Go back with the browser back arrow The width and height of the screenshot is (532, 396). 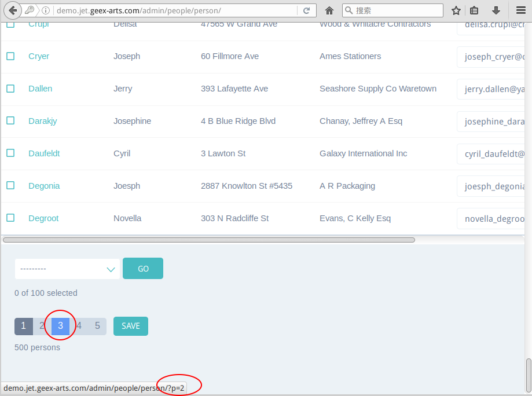point(13,10)
